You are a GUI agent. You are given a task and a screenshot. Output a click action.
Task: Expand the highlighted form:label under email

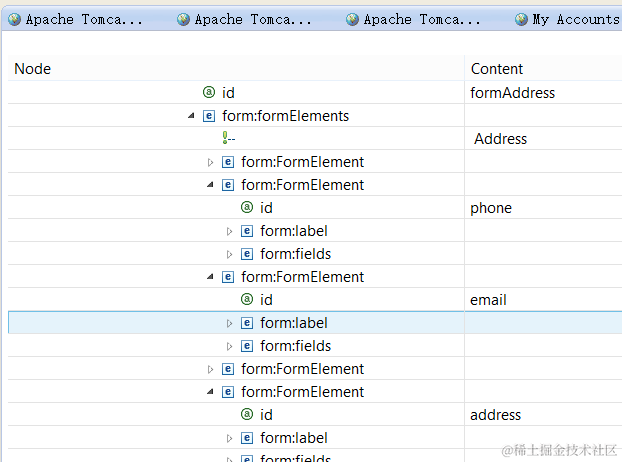[x=229, y=323]
